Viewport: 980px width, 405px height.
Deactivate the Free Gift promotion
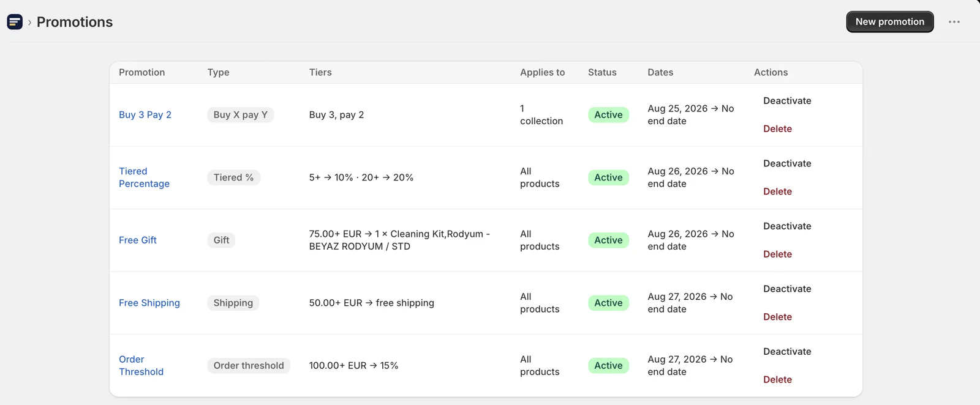tap(787, 226)
